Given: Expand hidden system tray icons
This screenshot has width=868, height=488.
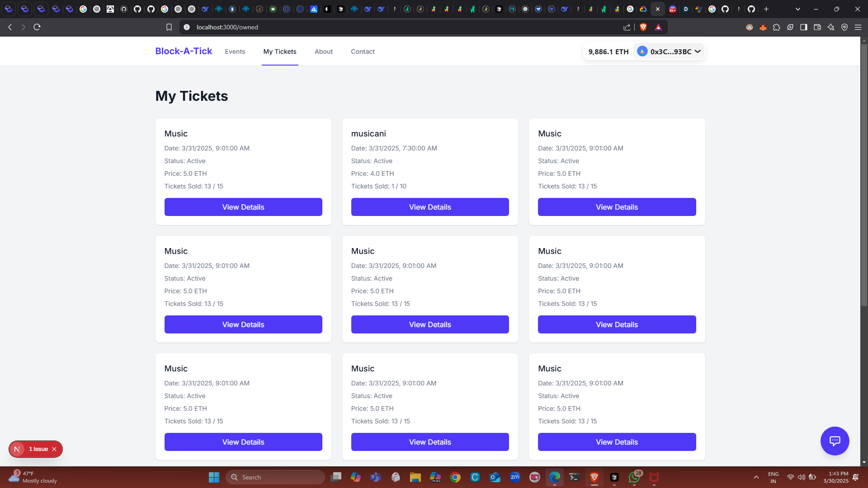Looking at the screenshot, I should pos(756,477).
